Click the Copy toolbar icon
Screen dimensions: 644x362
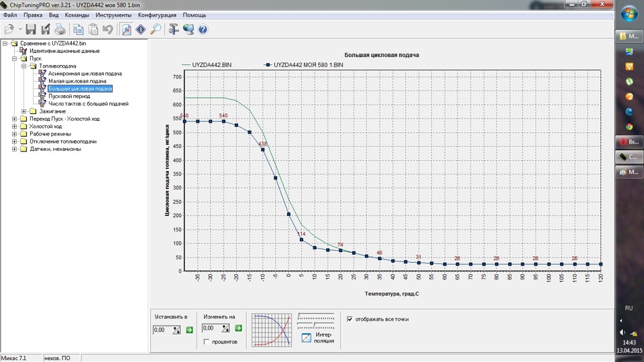pyautogui.click(x=78, y=29)
